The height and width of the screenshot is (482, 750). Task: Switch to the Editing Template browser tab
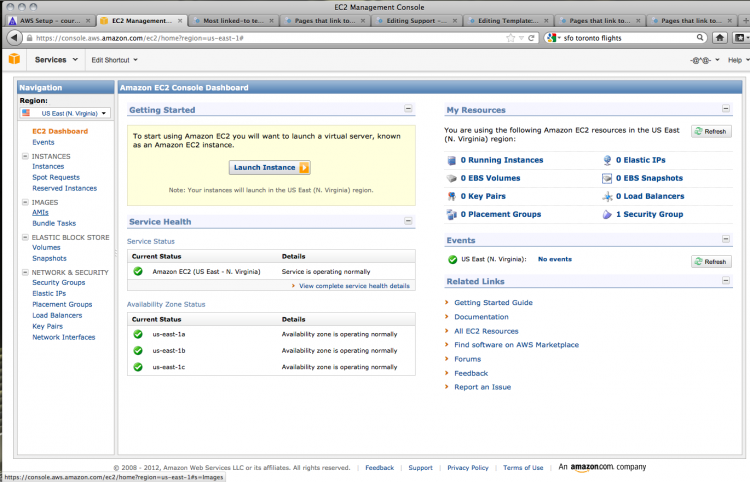508,21
